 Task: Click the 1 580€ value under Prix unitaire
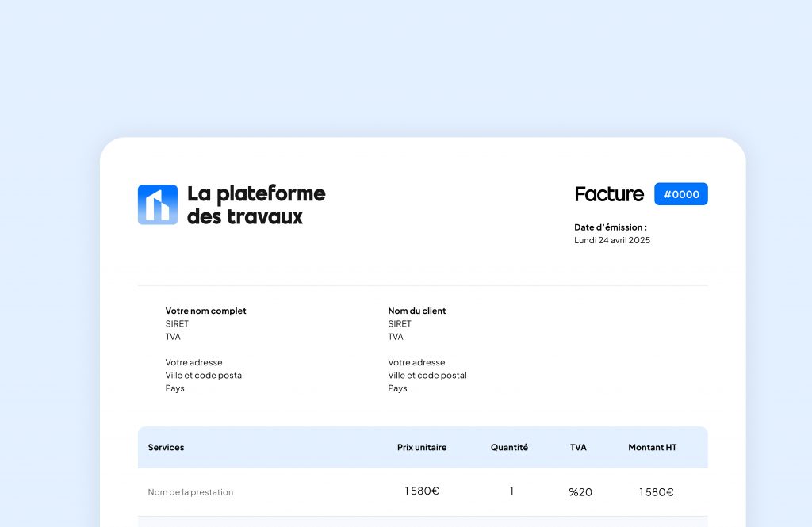tap(421, 491)
